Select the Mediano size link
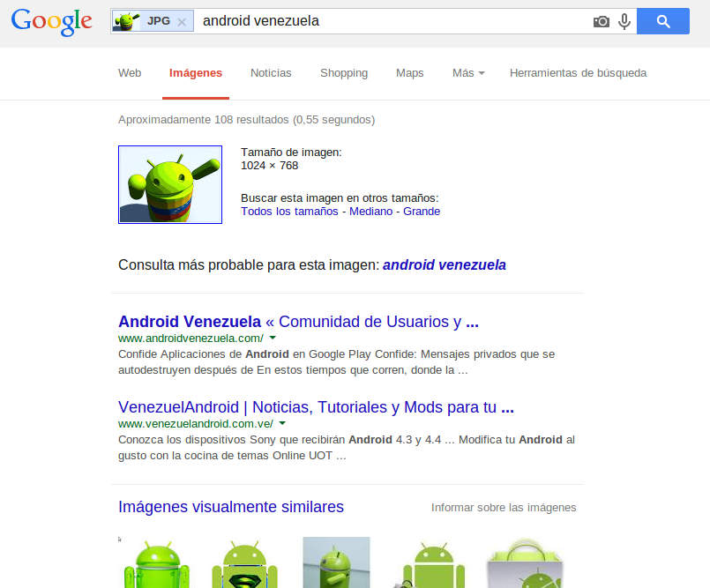 tap(370, 212)
